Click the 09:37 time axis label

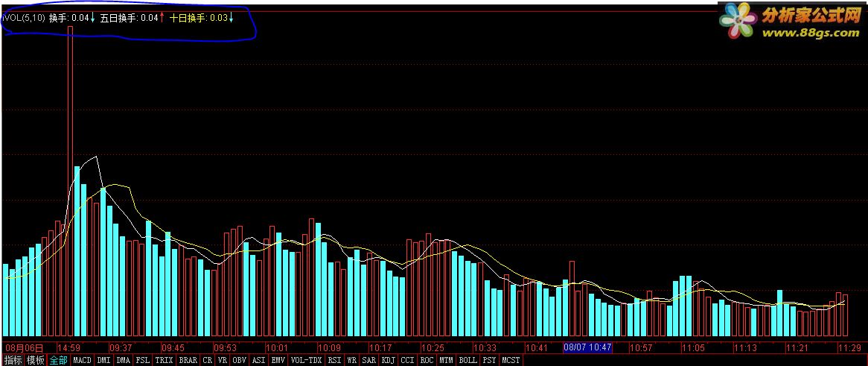coord(121,347)
